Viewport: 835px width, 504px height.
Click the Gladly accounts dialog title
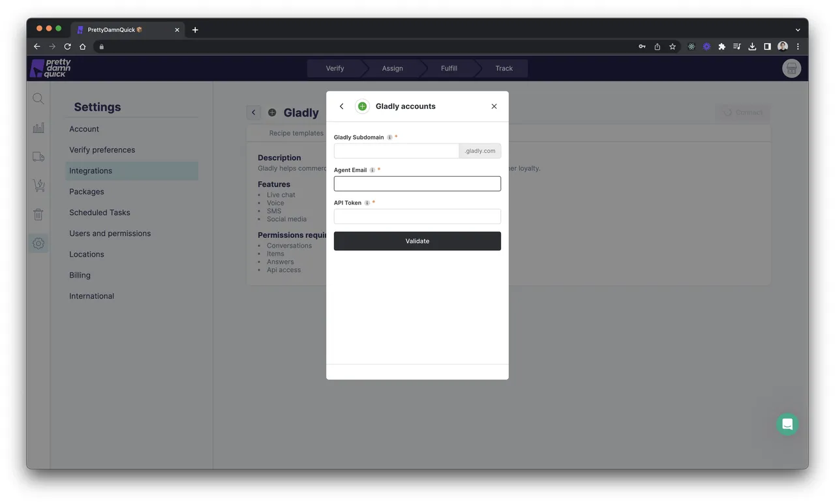[x=406, y=106]
